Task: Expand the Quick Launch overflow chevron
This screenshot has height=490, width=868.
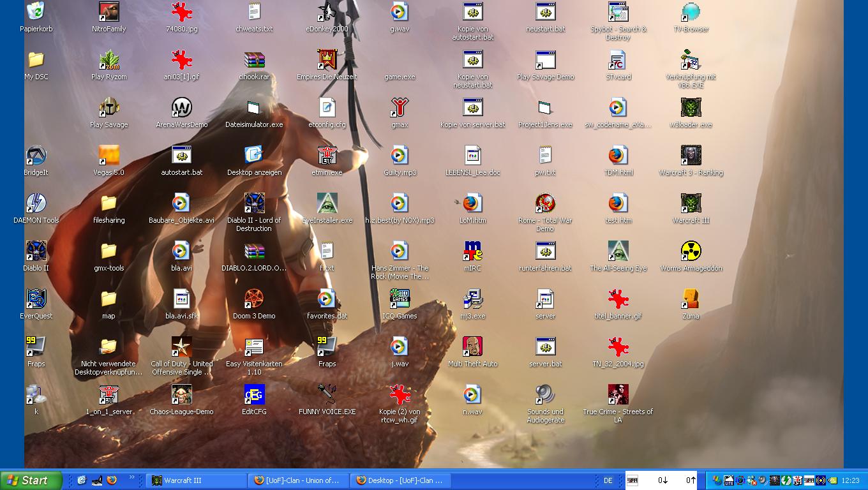Action: click(x=132, y=478)
